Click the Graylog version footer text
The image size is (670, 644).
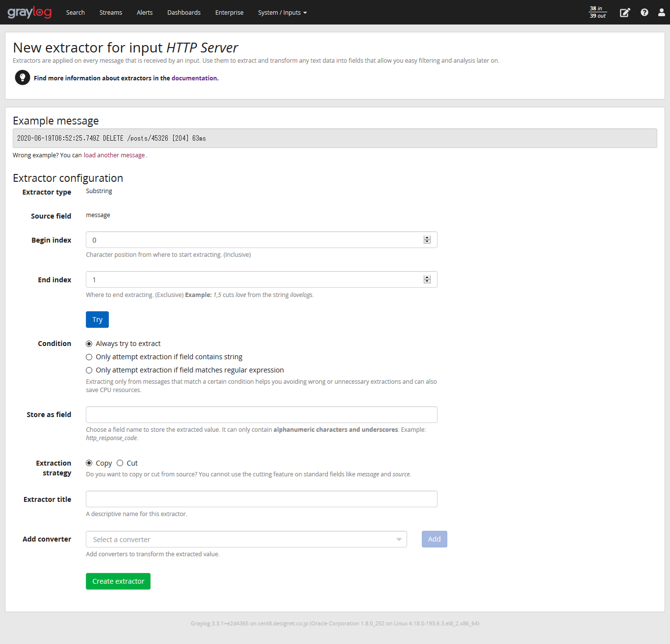335,623
